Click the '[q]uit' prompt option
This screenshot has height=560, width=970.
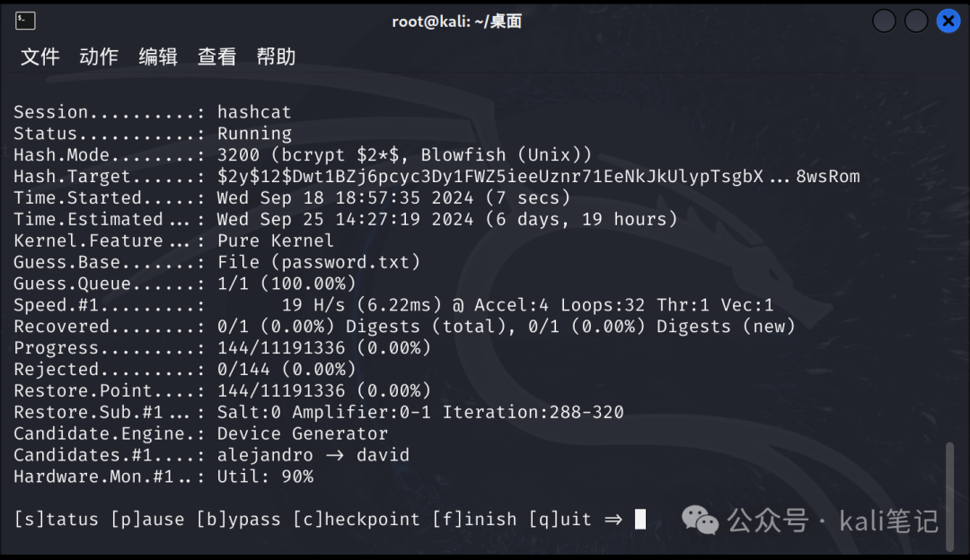click(x=560, y=520)
